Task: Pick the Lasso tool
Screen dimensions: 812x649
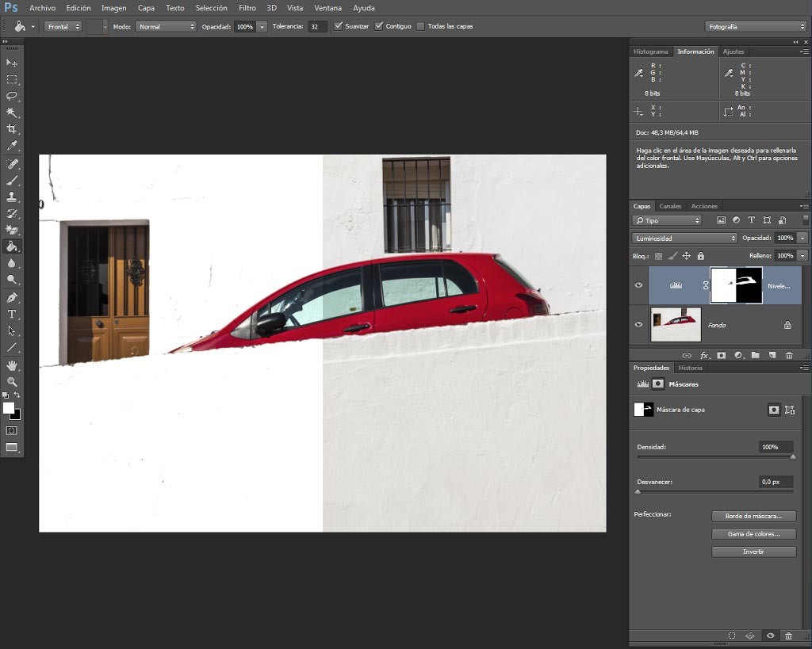Action: pyautogui.click(x=11, y=96)
